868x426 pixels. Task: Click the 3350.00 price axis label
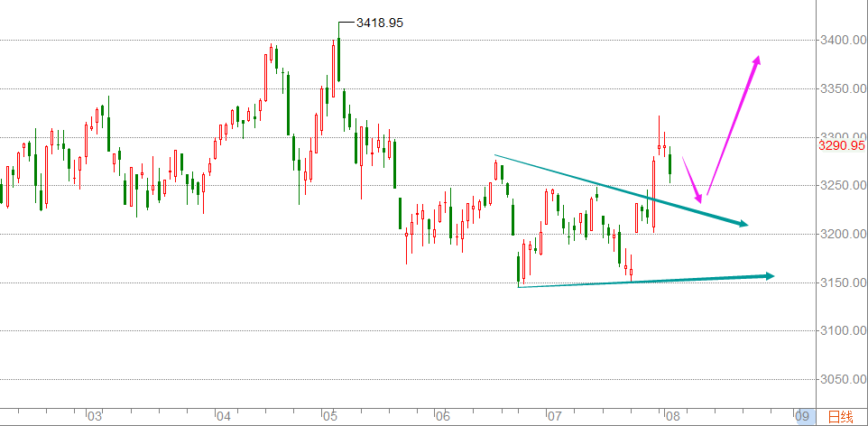[x=842, y=88]
